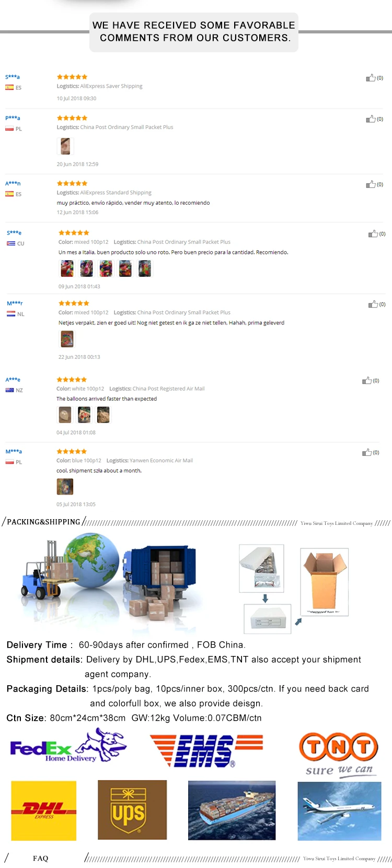Click the airplane freight image
This screenshot has height=868, width=392.
coord(339,811)
